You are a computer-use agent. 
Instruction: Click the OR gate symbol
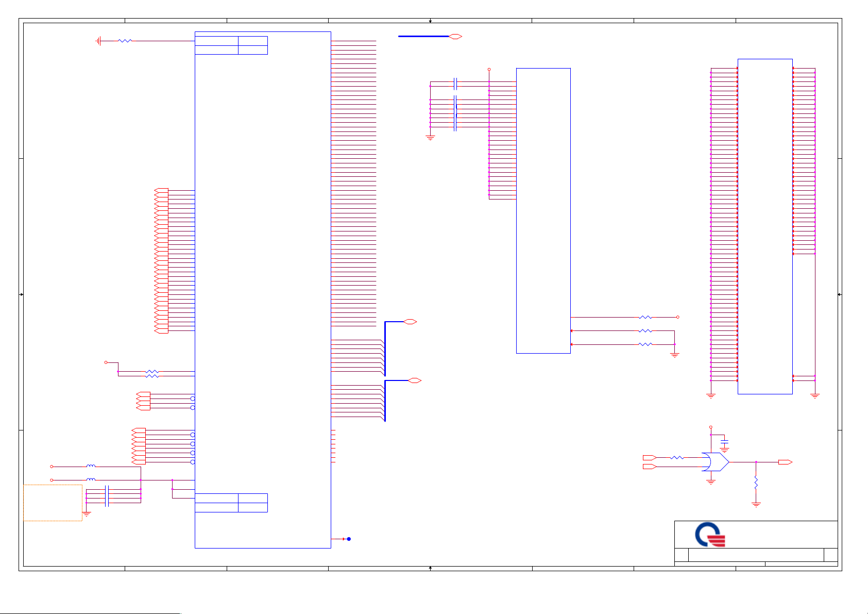click(x=716, y=462)
